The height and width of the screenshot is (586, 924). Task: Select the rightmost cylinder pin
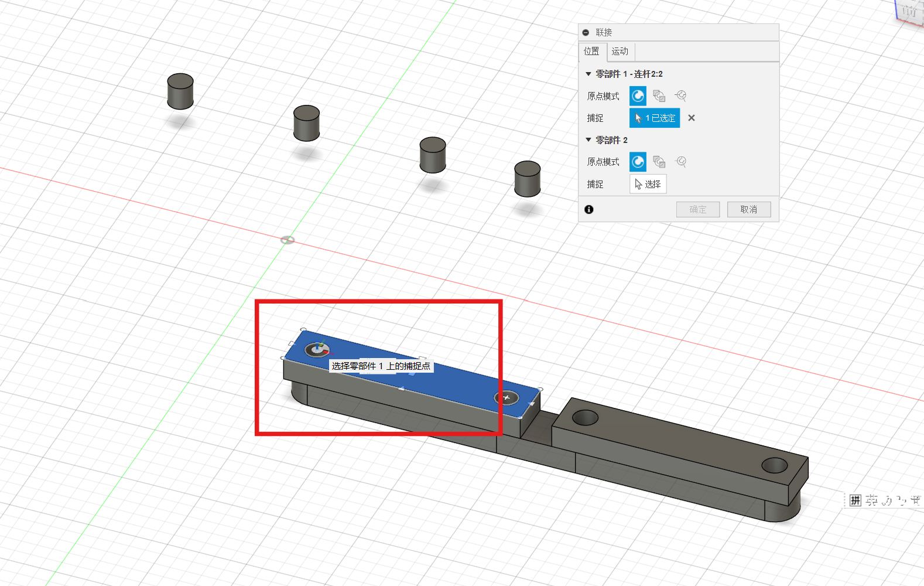tap(527, 179)
